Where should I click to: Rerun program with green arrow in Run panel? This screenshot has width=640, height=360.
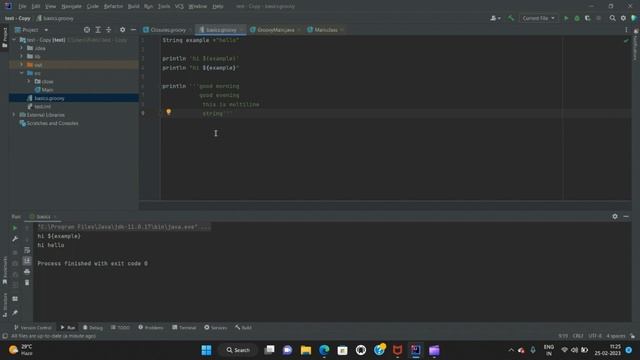coord(15,228)
